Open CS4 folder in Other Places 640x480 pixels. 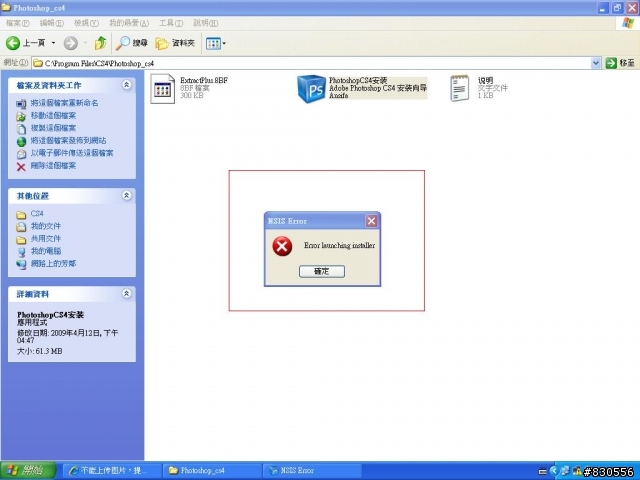pos(37,213)
